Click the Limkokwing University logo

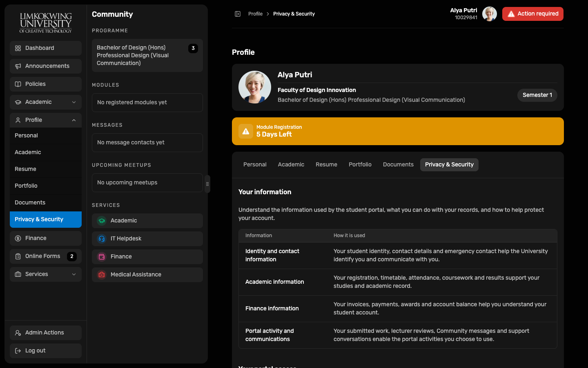point(46,22)
